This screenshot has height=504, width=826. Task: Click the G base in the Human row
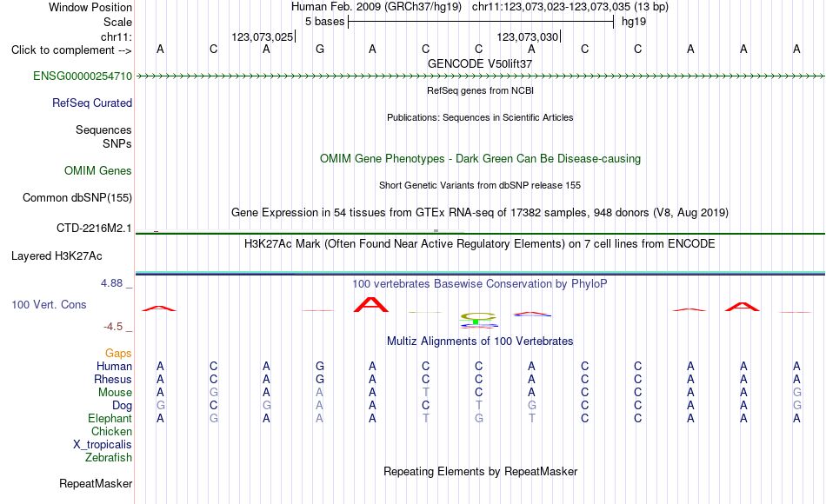click(x=319, y=366)
